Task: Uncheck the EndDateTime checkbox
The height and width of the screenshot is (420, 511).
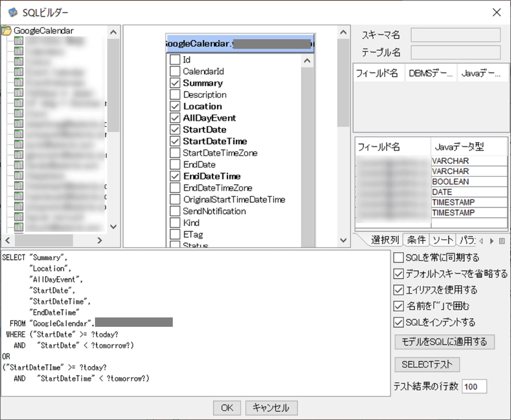Action: pos(175,176)
